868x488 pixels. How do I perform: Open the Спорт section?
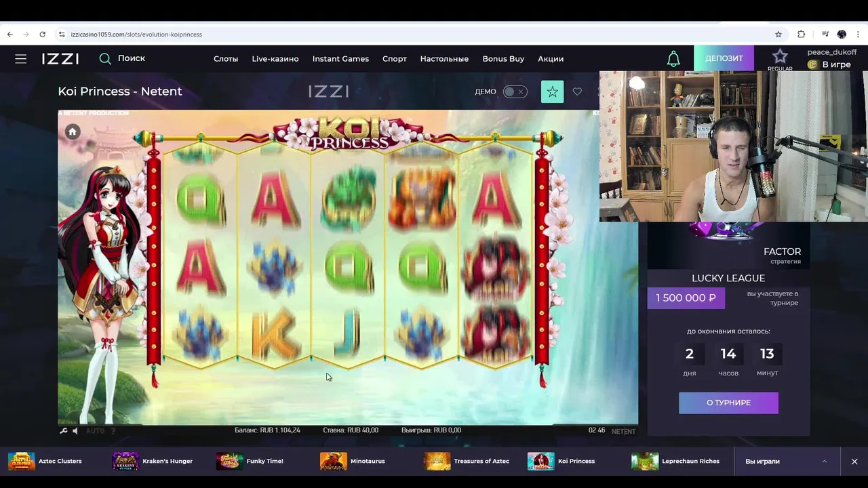click(x=395, y=59)
